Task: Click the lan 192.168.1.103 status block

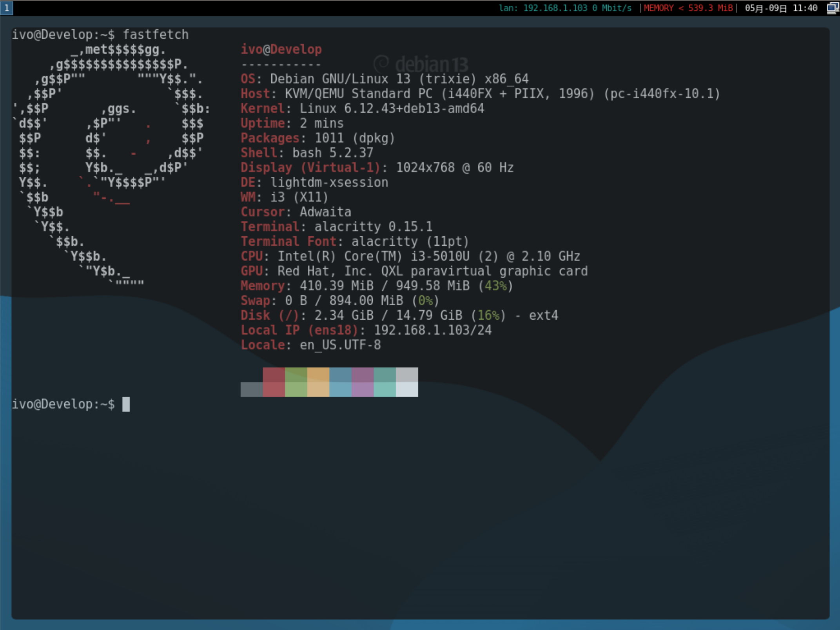Action: point(565,8)
